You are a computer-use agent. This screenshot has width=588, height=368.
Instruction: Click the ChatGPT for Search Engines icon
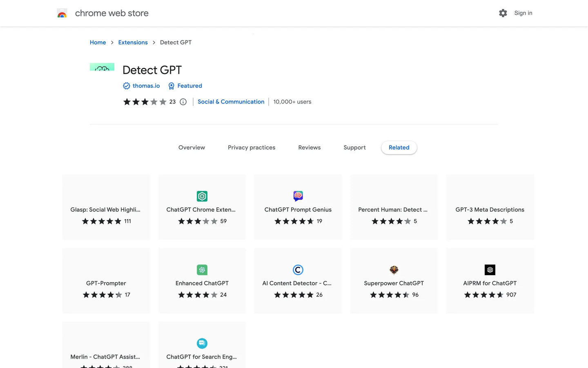point(202,343)
